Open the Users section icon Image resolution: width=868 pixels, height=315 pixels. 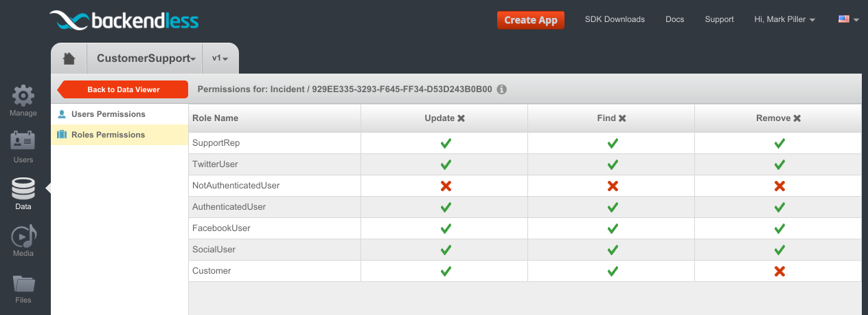coord(23,141)
